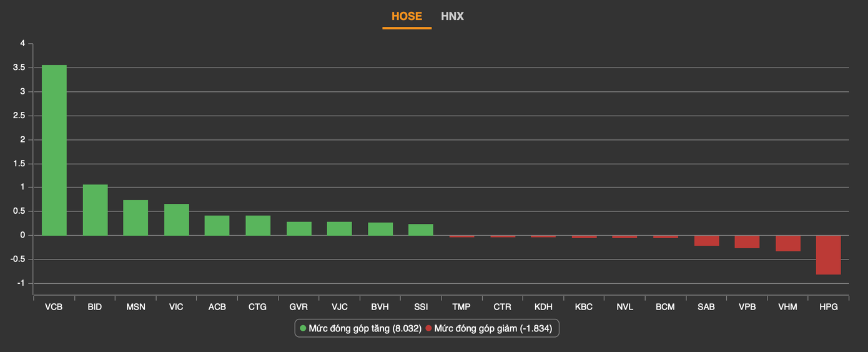Select the green CTG bar

pos(258,226)
